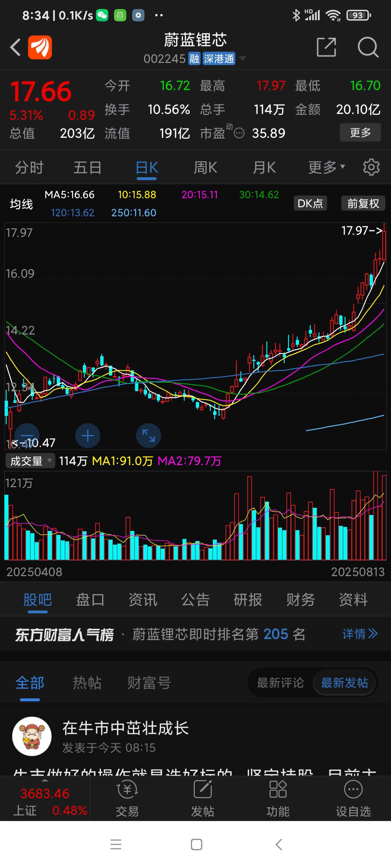The image size is (391, 868).
Task: Tap the 深港通 badge
Action: pyautogui.click(x=219, y=59)
